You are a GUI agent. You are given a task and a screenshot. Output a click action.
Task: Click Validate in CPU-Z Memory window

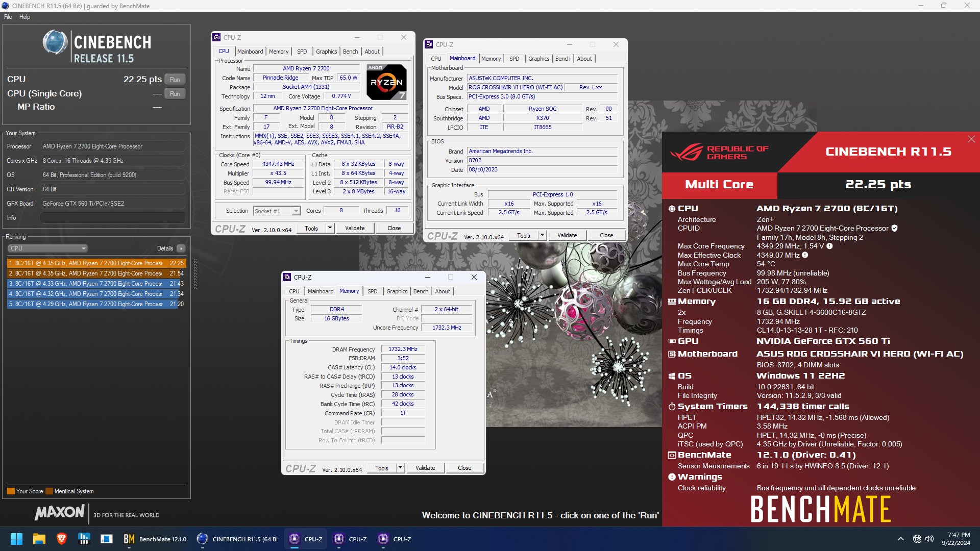click(x=425, y=468)
